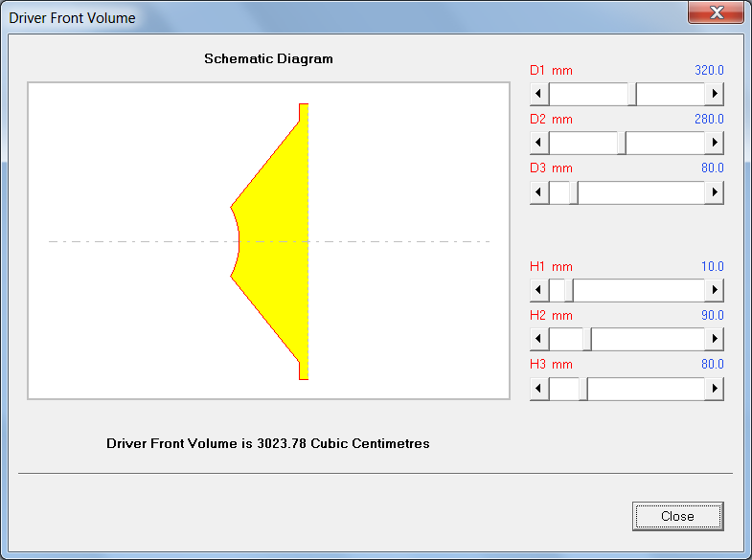Click the H1 slider thumb
Screen dimensions: 752x560
(x=569, y=290)
